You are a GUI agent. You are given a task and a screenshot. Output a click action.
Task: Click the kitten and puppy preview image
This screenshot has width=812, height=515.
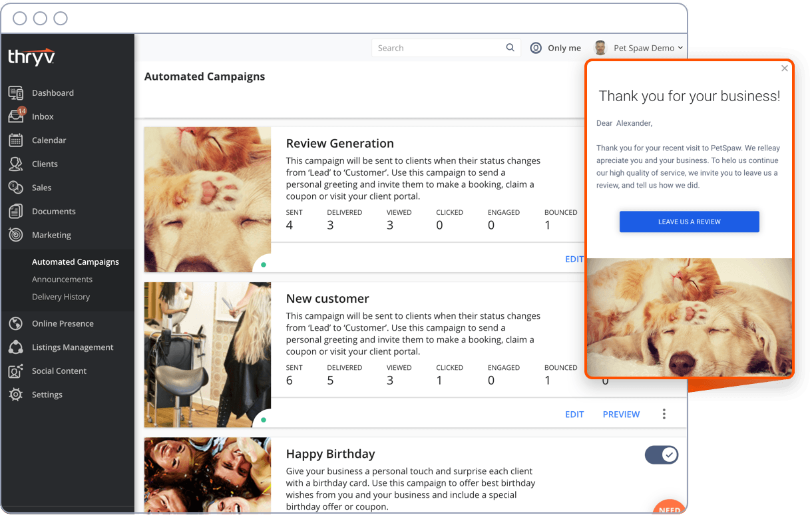[x=689, y=317]
